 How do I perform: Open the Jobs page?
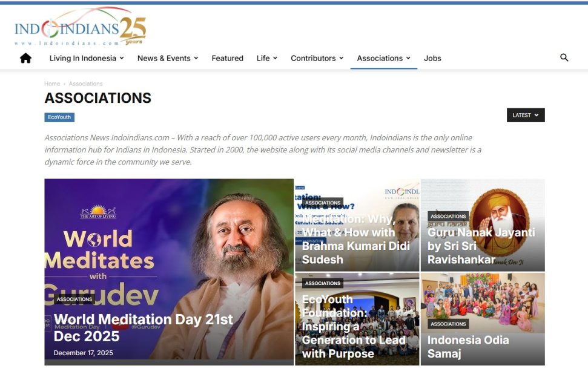click(x=432, y=58)
